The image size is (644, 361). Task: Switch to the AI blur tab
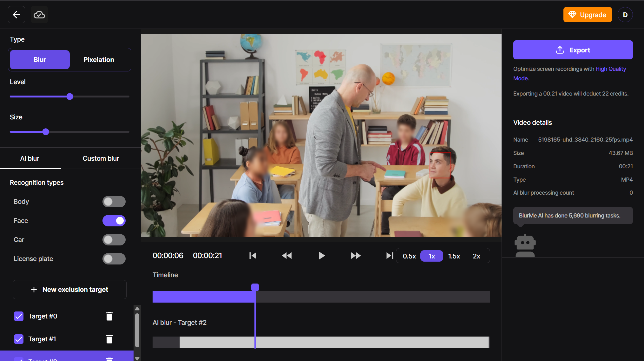pos(30,158)
